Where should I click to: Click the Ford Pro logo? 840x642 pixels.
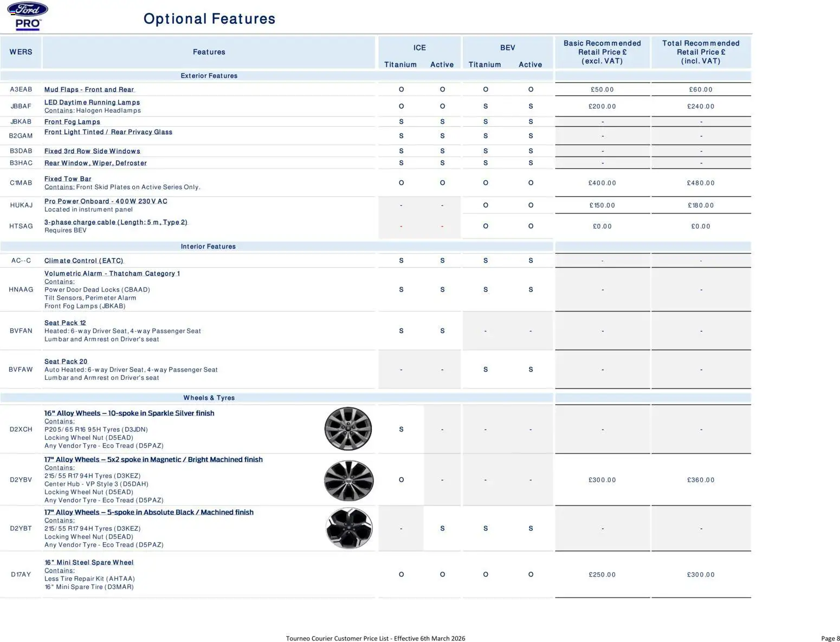pos(27,16)
